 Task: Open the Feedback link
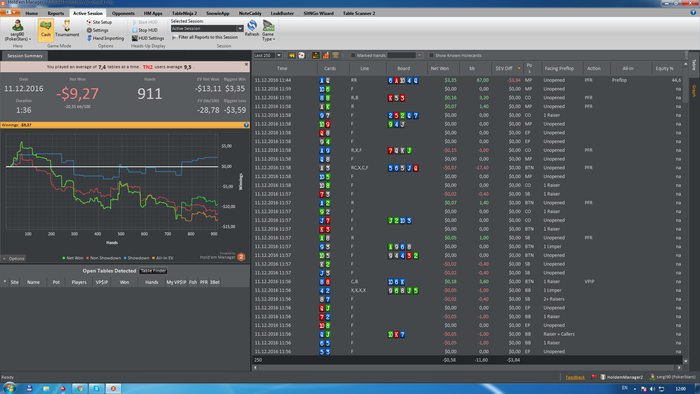pos(575,377)
